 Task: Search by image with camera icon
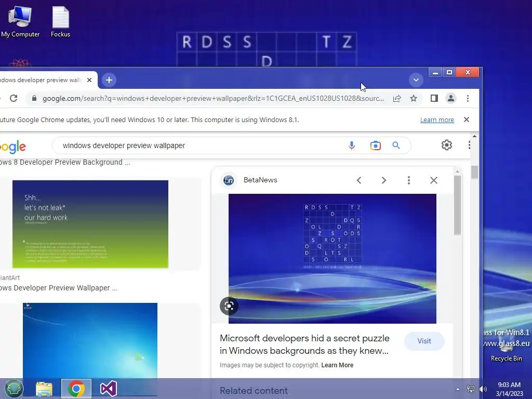point(375,145)
